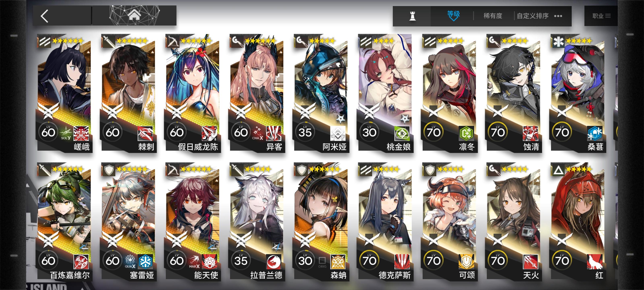Select the 阿米娅 operator card
Viewport: 644px width, 290px height.
(x=321, y=93)
